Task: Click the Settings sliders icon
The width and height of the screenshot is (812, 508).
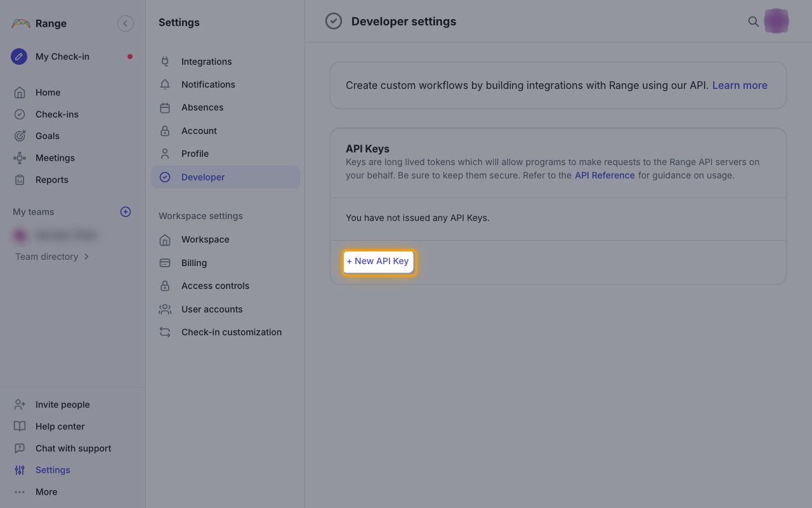Action: (20, 470)
